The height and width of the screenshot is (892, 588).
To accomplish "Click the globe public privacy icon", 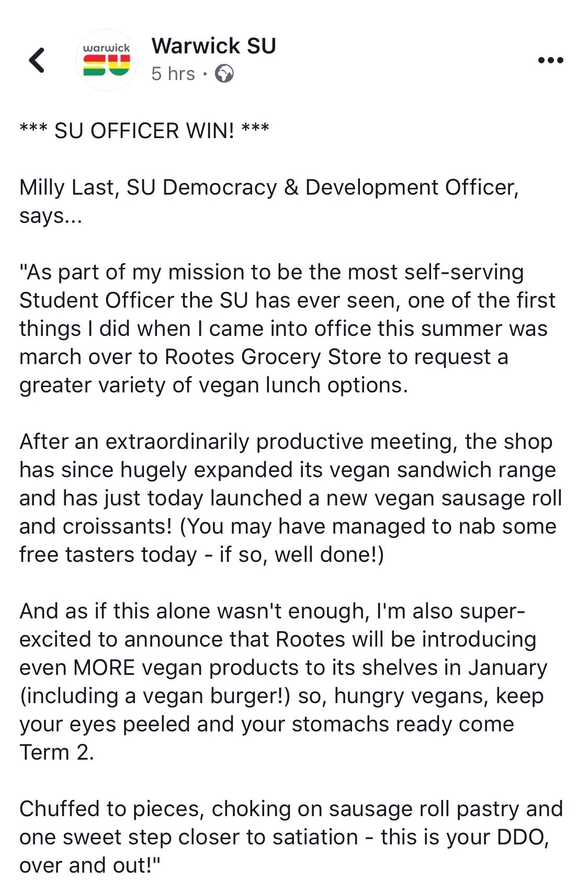I will [224, 74].
